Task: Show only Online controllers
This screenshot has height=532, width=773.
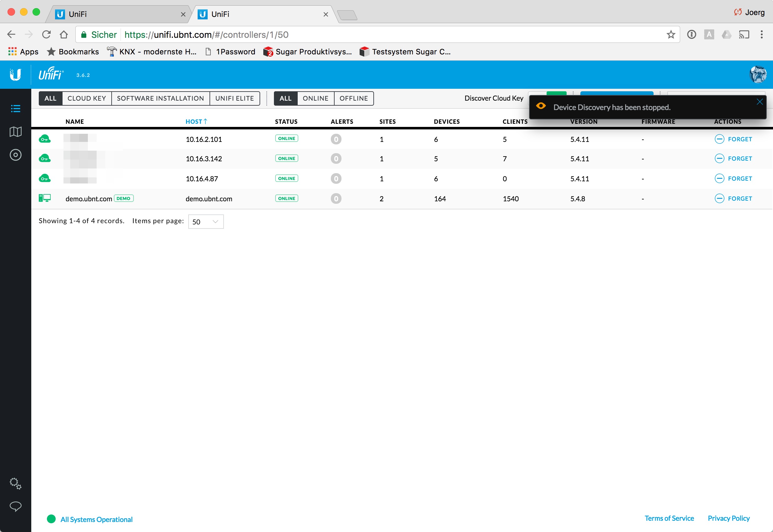Action: pos(316,98)
